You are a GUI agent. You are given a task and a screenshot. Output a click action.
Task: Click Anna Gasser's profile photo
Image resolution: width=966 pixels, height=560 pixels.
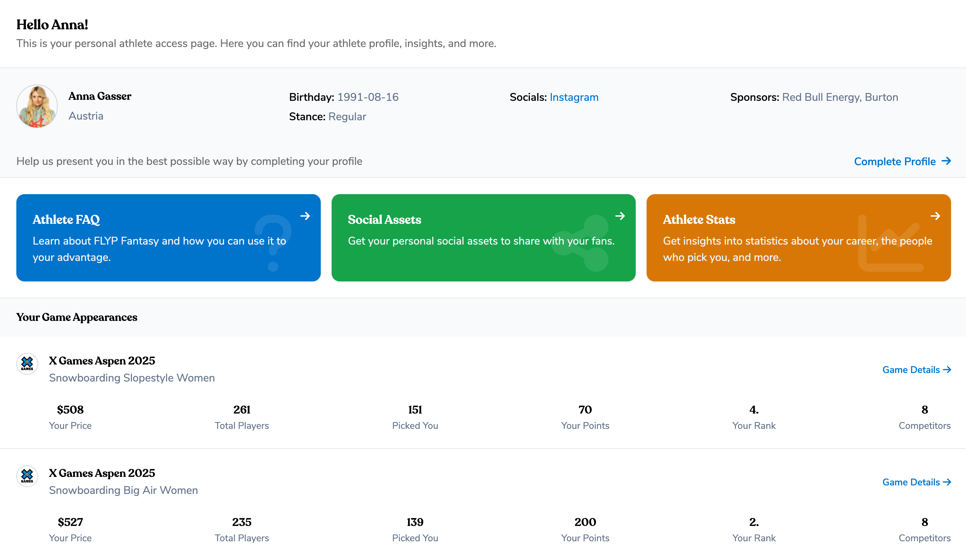point(37,106)
